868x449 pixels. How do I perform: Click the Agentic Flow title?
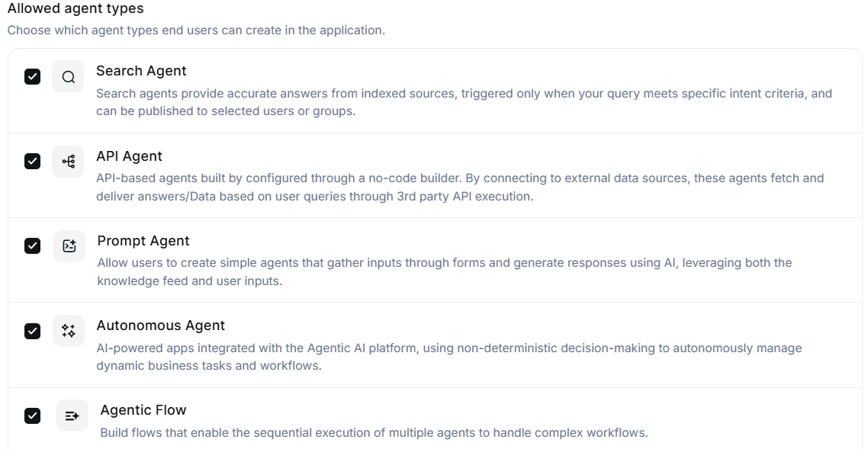coord(143,410)
